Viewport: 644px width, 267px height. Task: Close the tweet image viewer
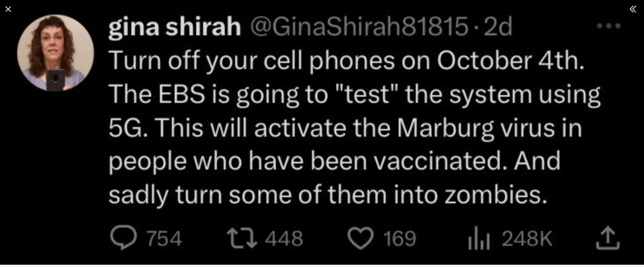tap(8, 8)
